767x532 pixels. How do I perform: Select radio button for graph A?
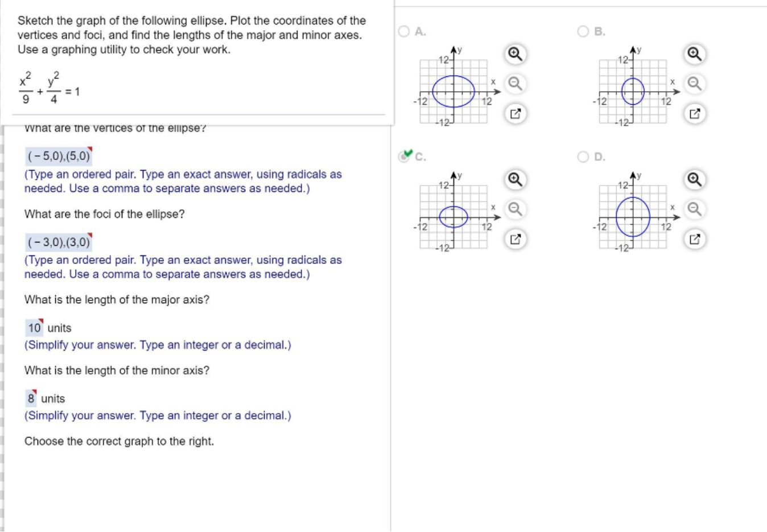pyautogui.click(x=403, y=31)
